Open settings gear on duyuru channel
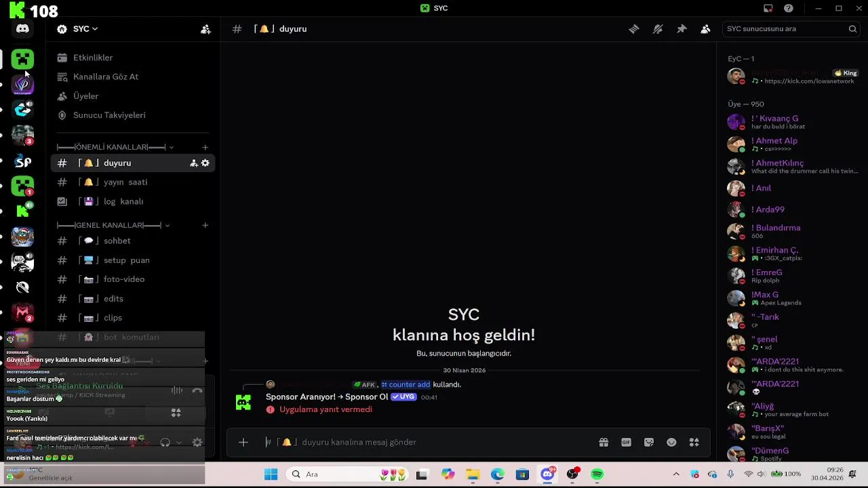 [x=205, y=163]
